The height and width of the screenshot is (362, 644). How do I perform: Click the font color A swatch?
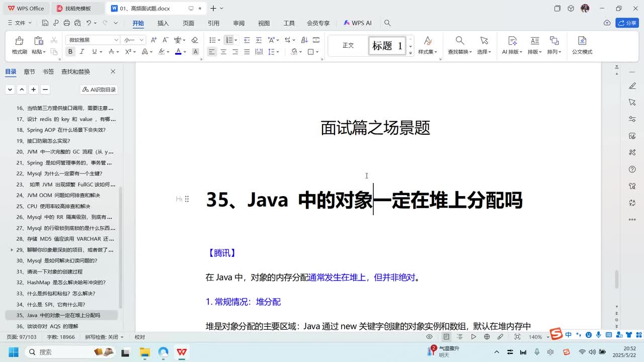point(178,52)
